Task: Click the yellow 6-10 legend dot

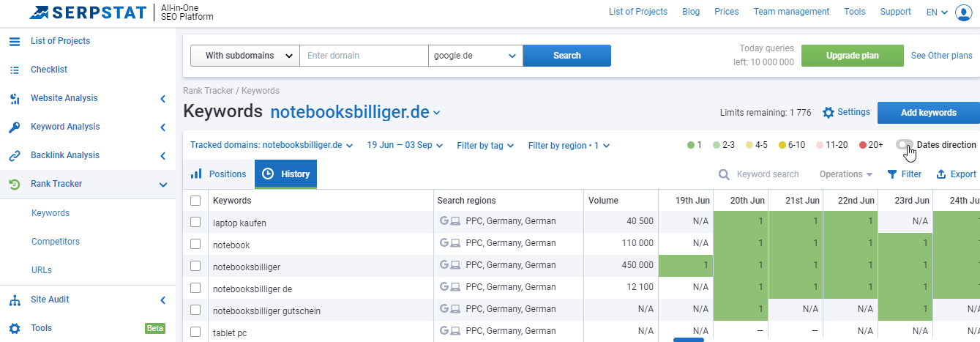Action: point(782,145)
